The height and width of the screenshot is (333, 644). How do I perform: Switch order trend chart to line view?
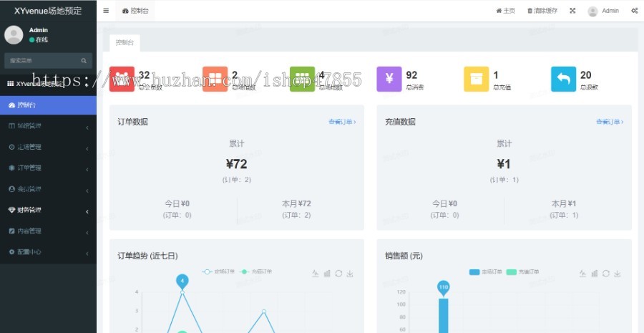click(316, 274)
